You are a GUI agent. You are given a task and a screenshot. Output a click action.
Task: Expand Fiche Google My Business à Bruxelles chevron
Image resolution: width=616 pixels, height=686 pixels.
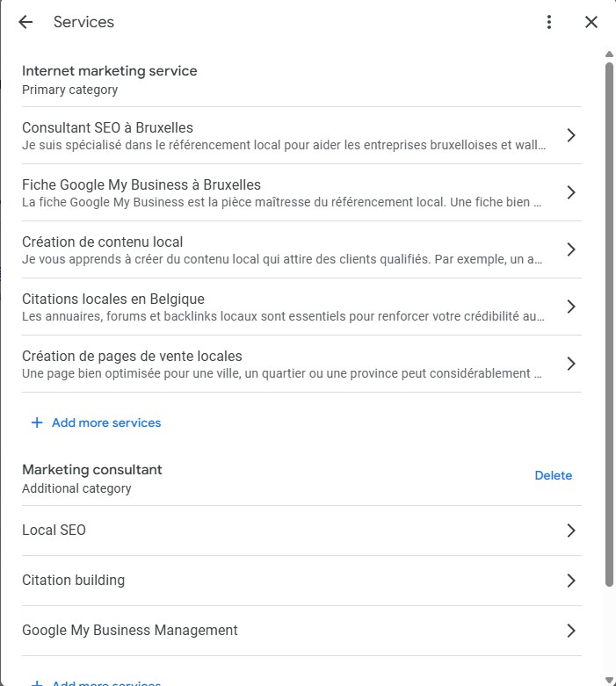click(571, 192)
